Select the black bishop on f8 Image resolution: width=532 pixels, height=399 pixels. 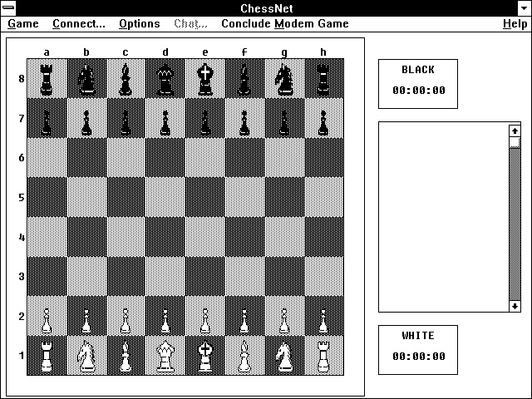click(x=244, y=78)
